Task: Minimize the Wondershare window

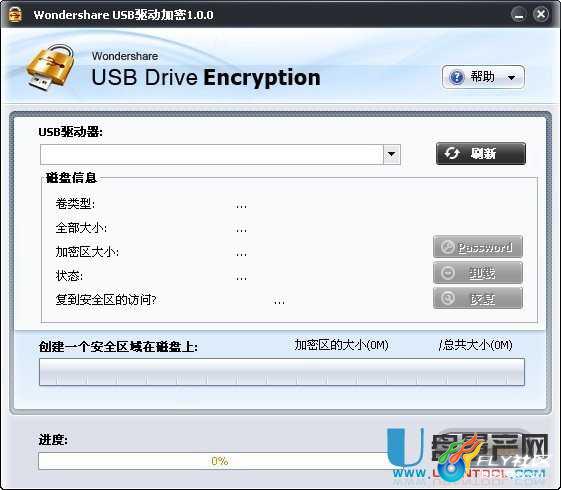Action: click(518, 15)
